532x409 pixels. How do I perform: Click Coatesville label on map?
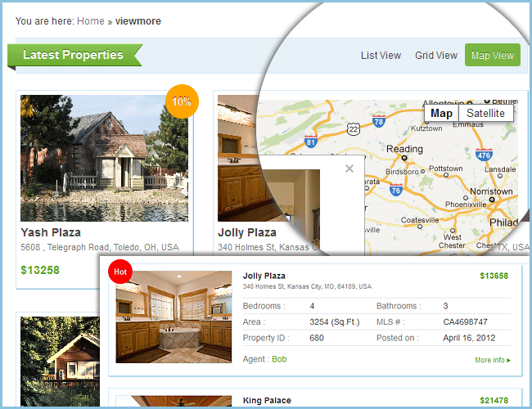click(x=420, y=220)
